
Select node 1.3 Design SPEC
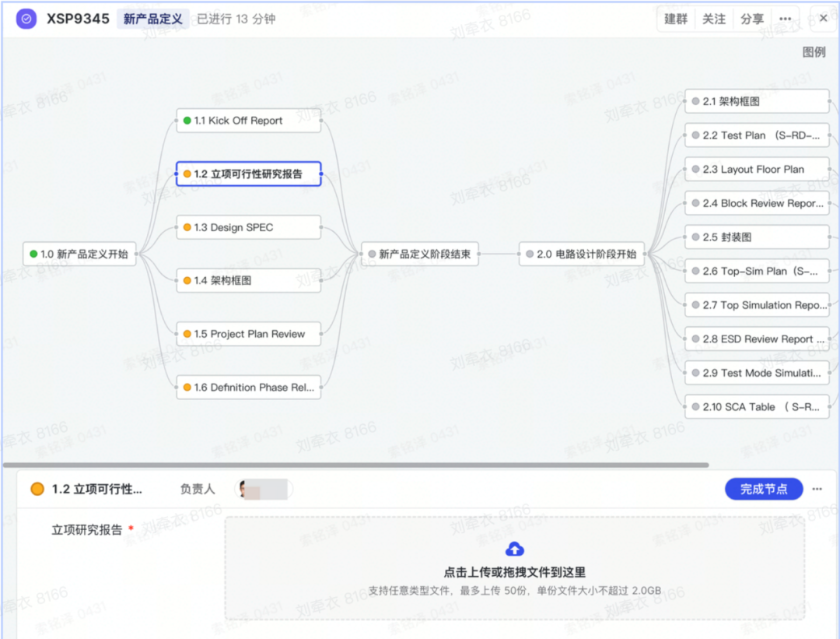click(248, 227)
